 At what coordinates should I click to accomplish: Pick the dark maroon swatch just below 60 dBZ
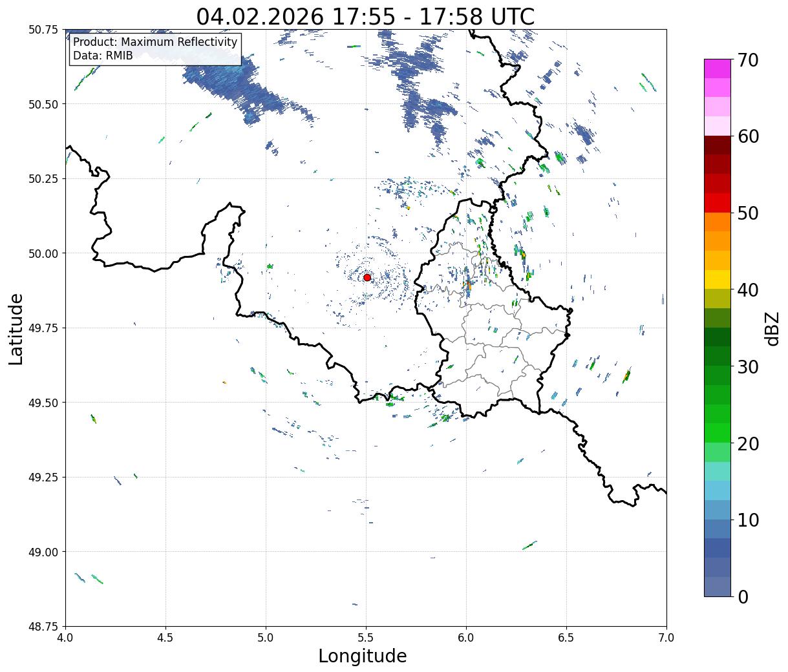click(718, 145)
